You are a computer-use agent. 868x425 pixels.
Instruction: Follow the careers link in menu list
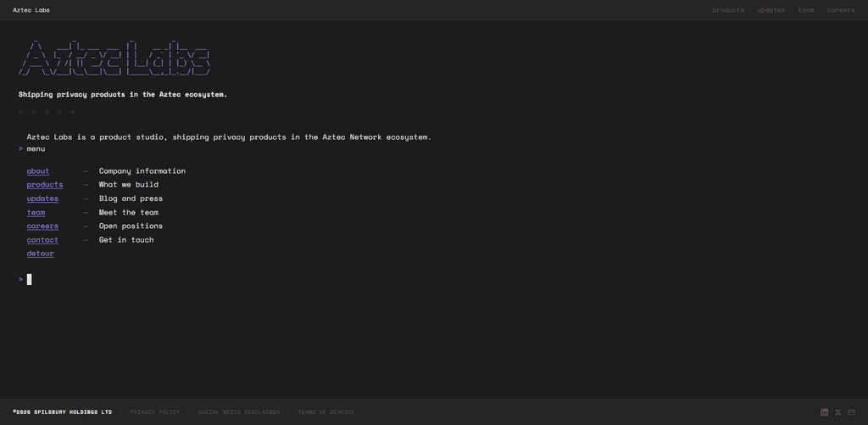click(42, 226)
